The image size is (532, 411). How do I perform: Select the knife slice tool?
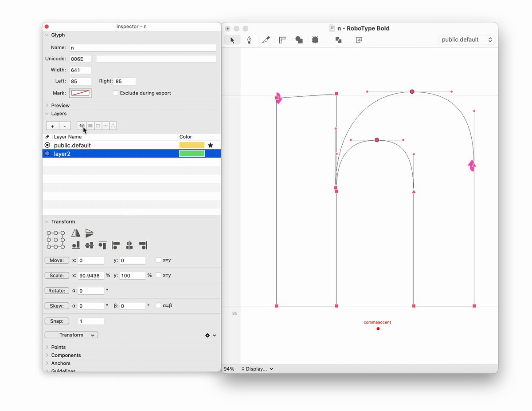coord(266,40)
